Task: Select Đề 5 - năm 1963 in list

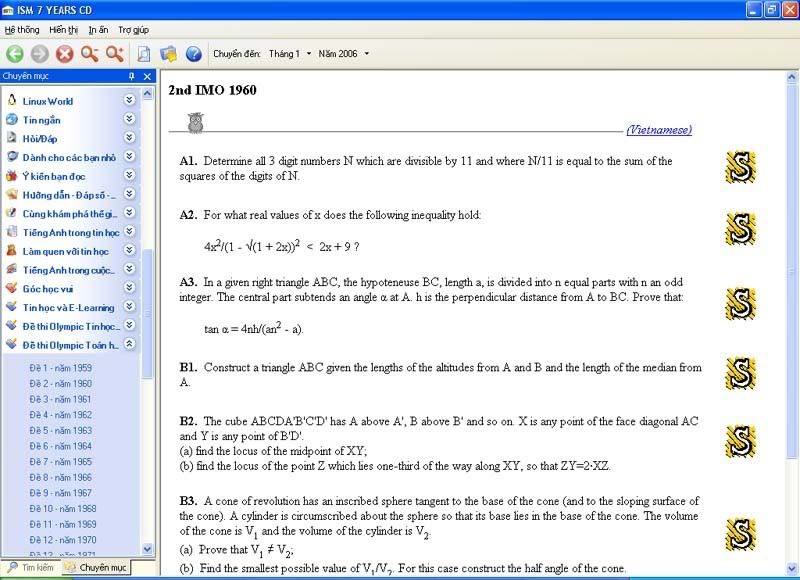Action: tap(61, 430)
